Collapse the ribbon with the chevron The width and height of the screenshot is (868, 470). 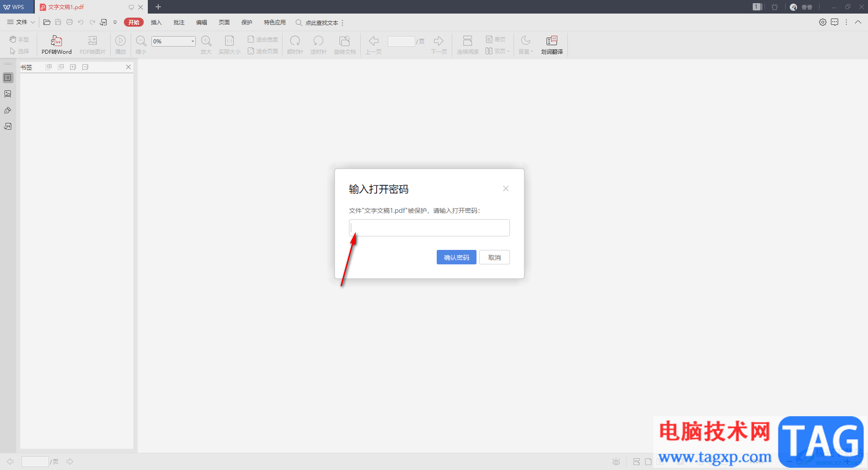(x=858, y=22)
